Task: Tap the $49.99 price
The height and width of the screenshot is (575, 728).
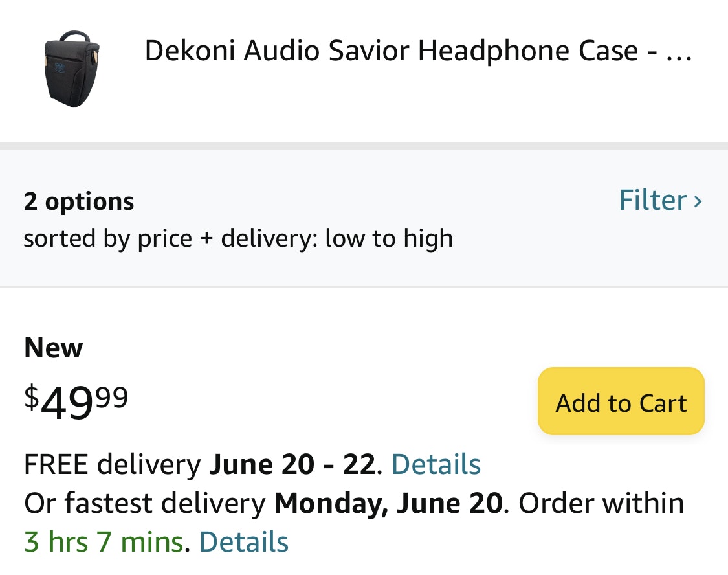Action: click(76, 401)
